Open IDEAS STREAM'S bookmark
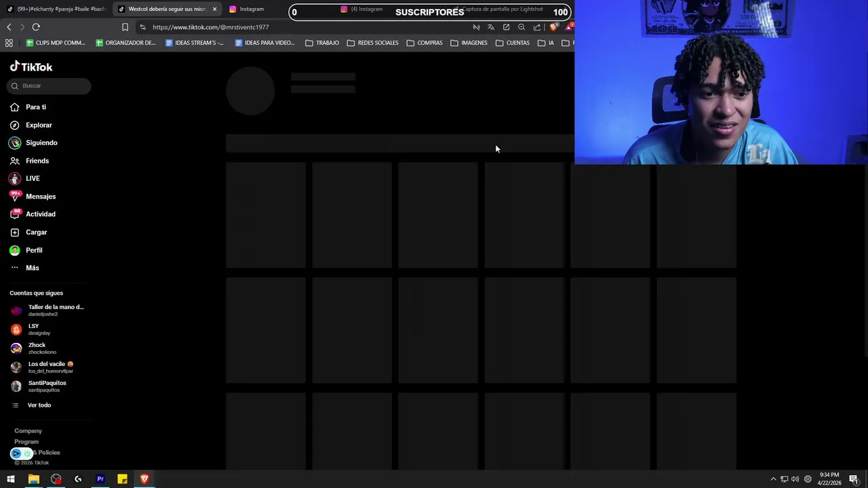The image size is (868, 488). point(195,43)
